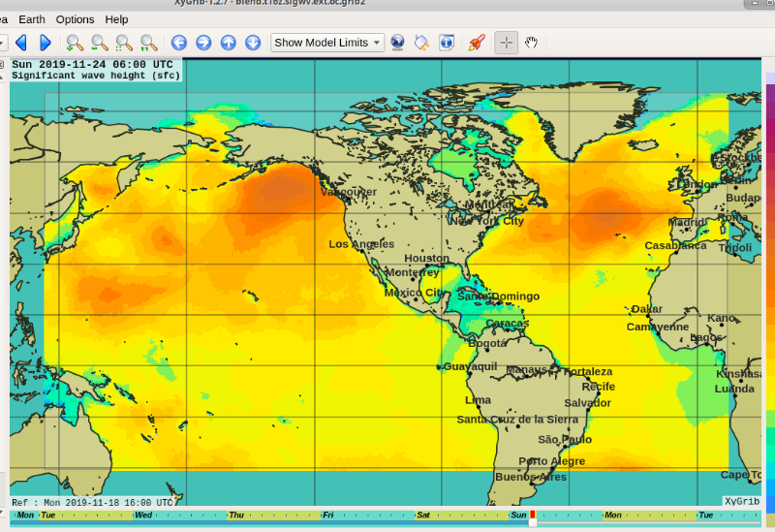The image size is (775, 532).
Task: Select Fri on the forecast timeline
Action: (328, 516)
